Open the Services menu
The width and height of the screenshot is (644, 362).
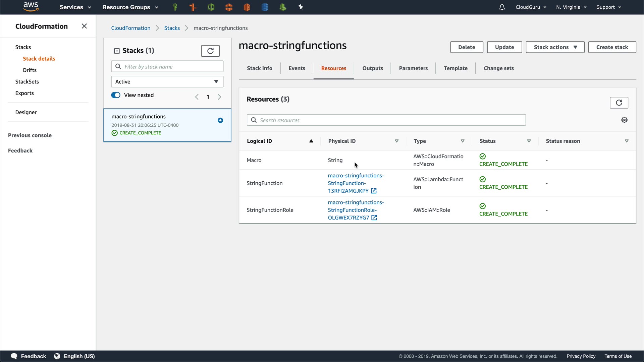click(x=75, y=7)
